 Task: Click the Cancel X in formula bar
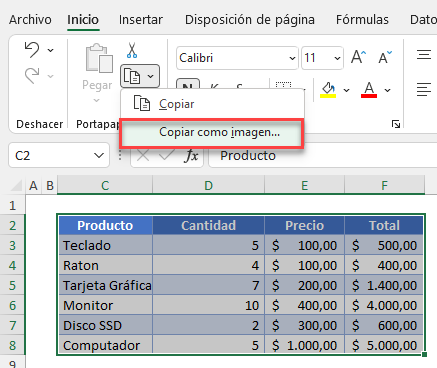[143, 155]
